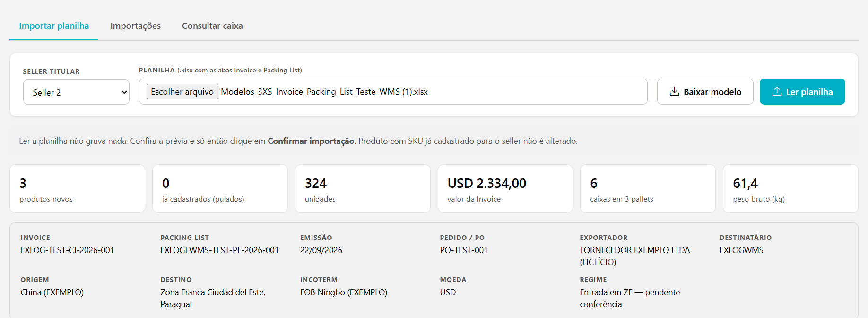The height and width of the screenshot is (318, 868).
Task: Click the upload icon on Ler planilha
Action: [777, 91]
